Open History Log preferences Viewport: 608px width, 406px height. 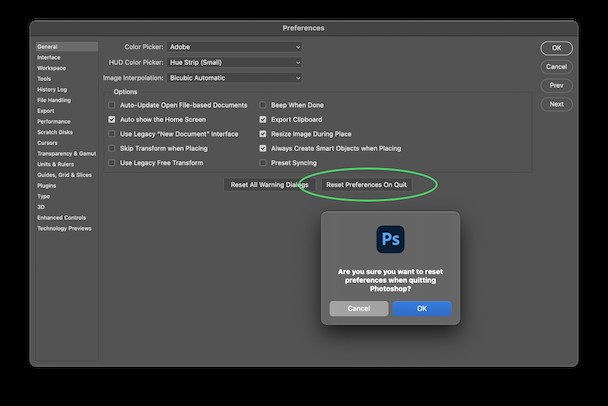point(52,90)
